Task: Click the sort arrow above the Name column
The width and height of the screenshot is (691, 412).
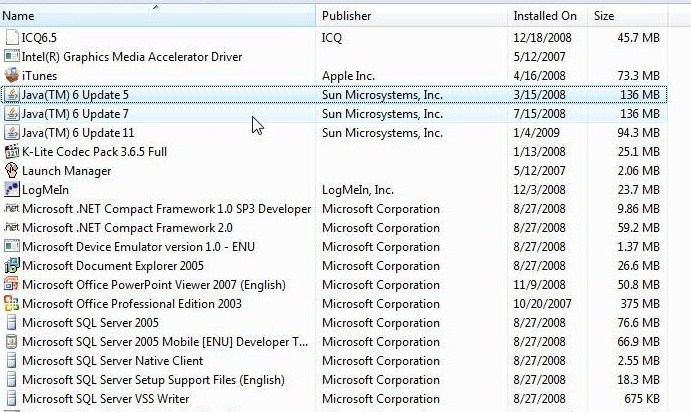Action: click(x=156, y=7)
